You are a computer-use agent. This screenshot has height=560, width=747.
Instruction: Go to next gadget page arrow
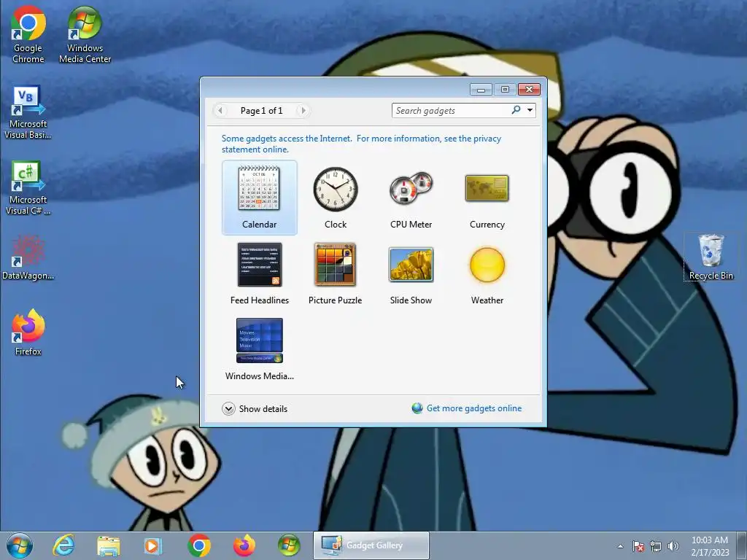point(303,111)
